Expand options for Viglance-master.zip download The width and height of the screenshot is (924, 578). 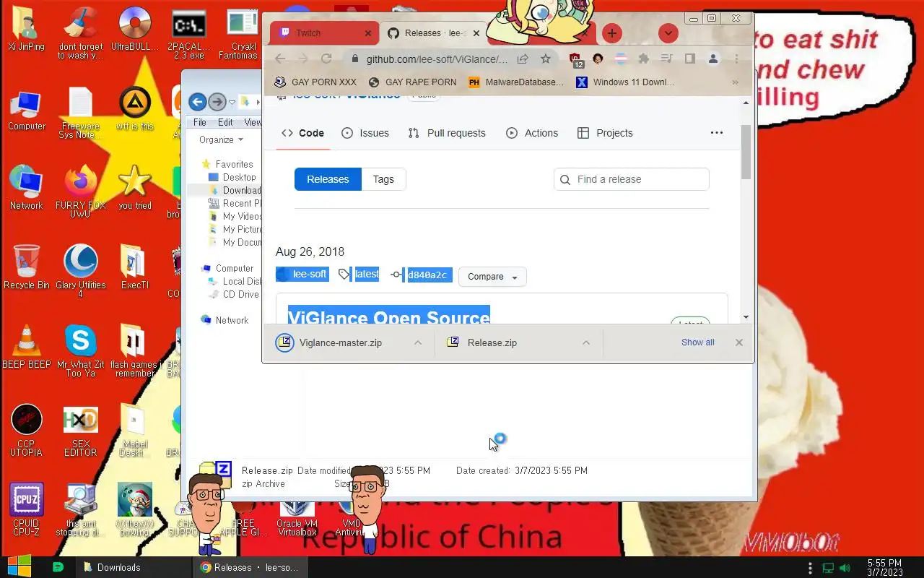tap(418, 342)
